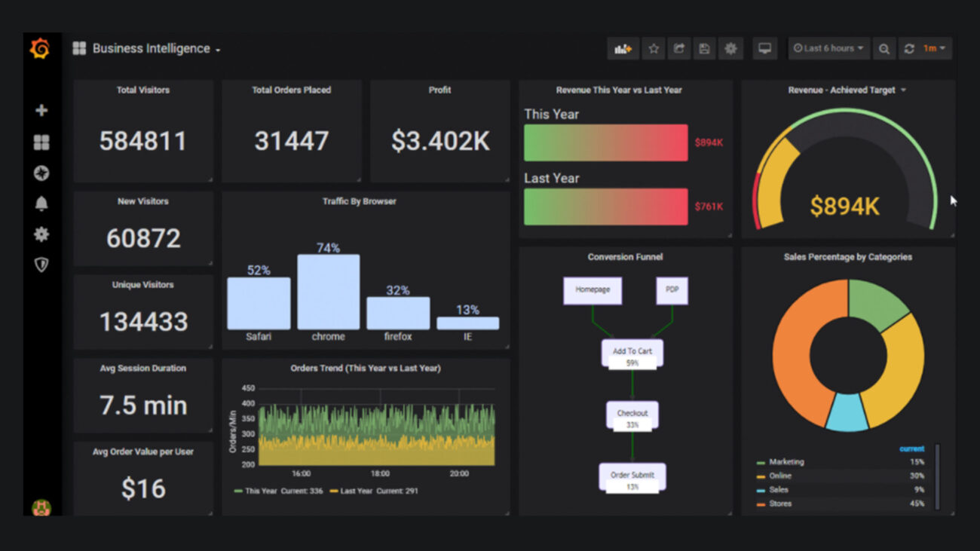
Task: Enable TV cycle view mode
Action: [764, 48]
